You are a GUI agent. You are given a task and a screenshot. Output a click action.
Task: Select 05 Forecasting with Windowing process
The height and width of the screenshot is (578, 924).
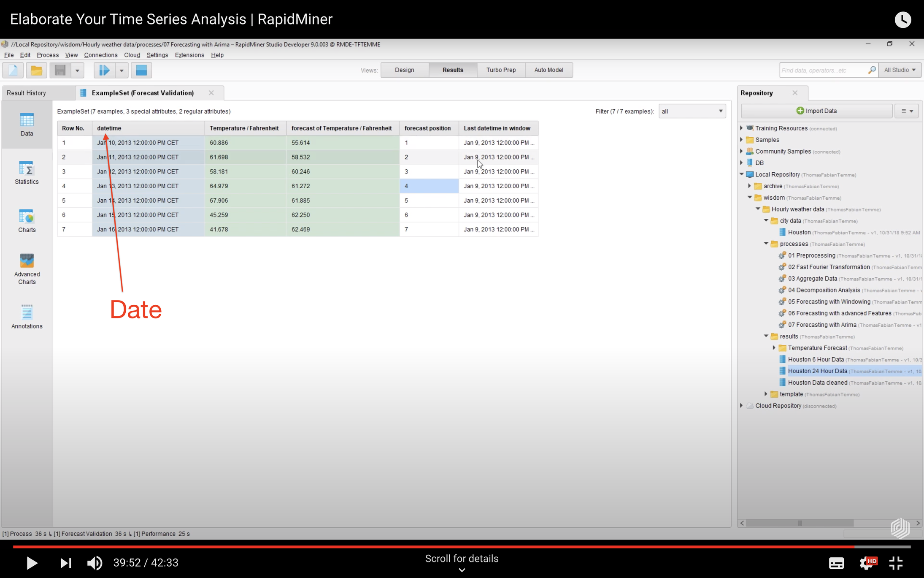point(829,301)
